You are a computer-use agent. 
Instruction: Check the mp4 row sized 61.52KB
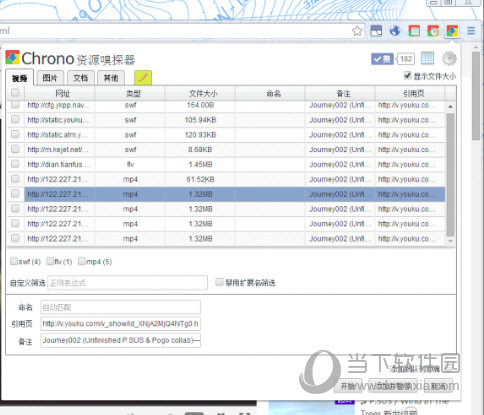15,179
